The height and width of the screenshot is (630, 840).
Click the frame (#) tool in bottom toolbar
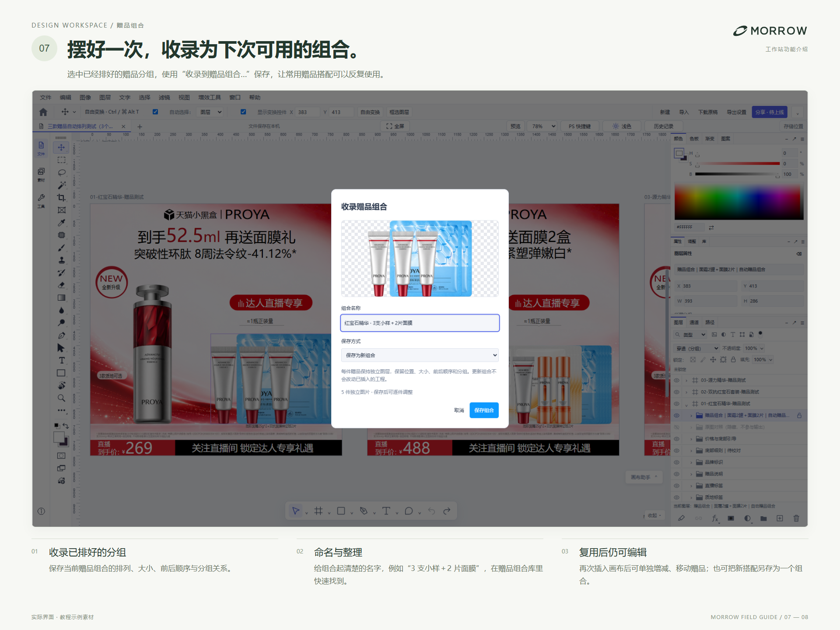click(x=318, y=511)
